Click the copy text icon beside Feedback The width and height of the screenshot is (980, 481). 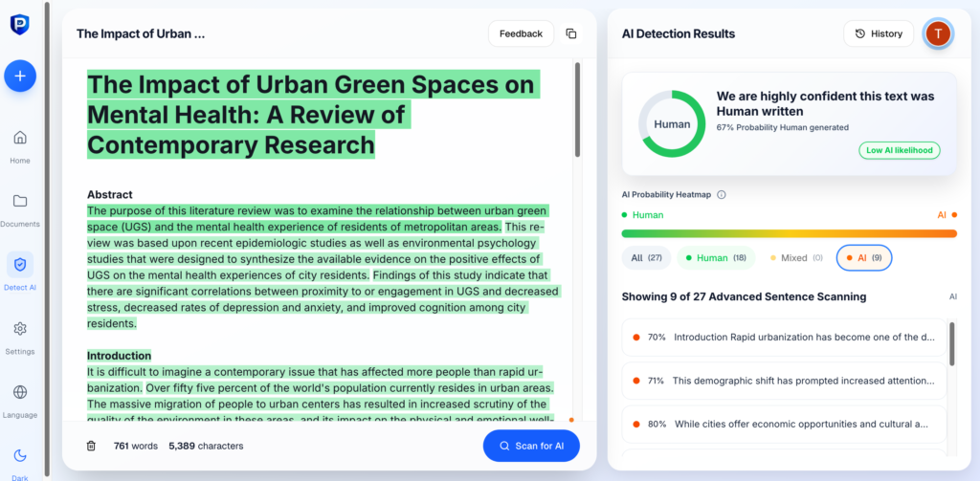[x=571, y=33]
